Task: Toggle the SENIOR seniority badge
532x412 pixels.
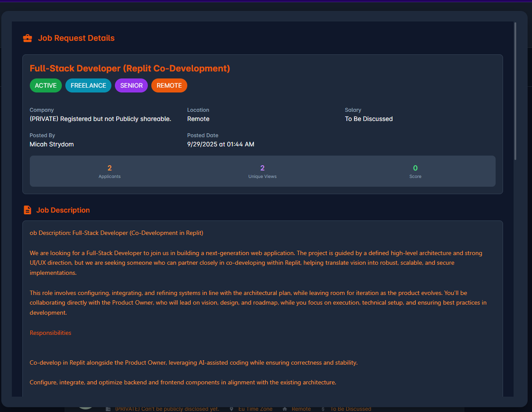Action: (x=131, y=86)
